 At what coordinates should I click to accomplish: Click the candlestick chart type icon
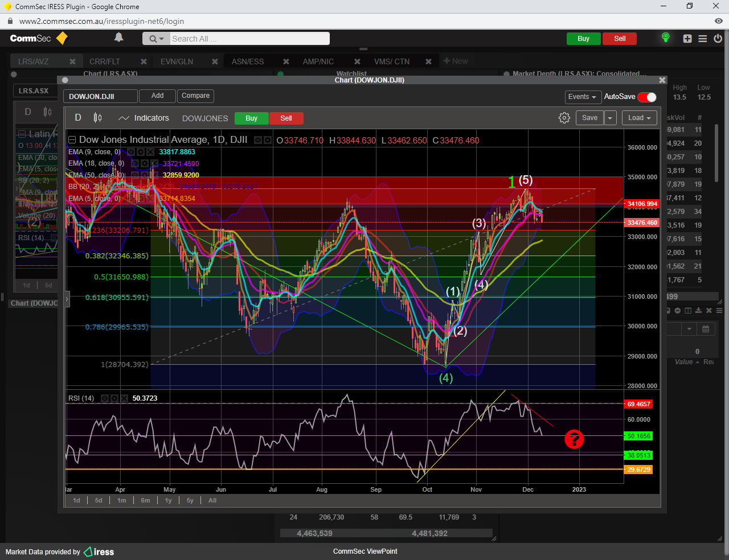tap(97, 118)
